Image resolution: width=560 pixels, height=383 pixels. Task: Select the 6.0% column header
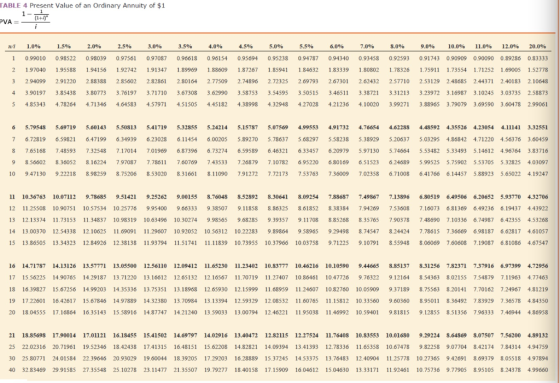(337, 46)
